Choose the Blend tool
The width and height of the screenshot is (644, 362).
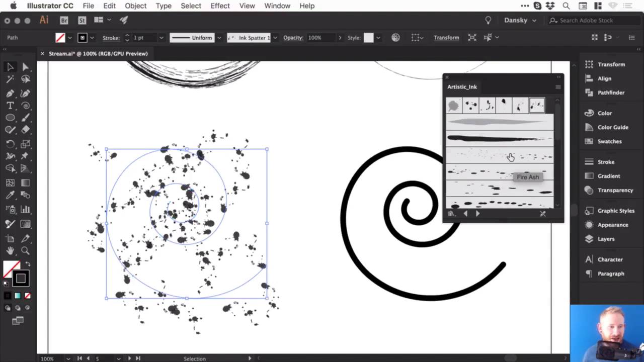pos(25,196)
